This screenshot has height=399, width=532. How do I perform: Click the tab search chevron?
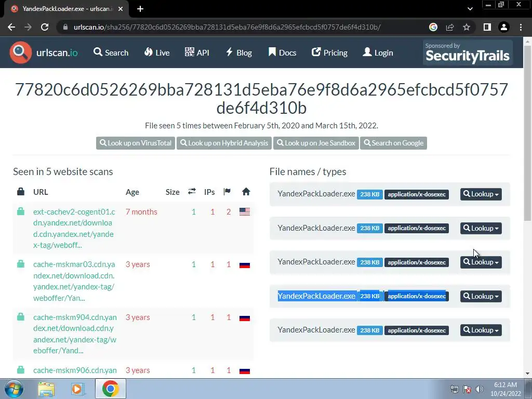470,9
